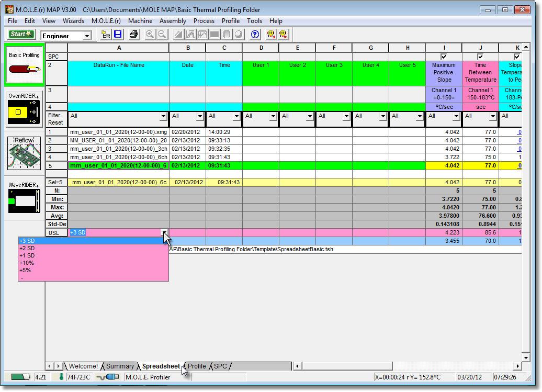Choose +10% from the USL list
This screenshot has height=392, width=542.
pos(93,263)
